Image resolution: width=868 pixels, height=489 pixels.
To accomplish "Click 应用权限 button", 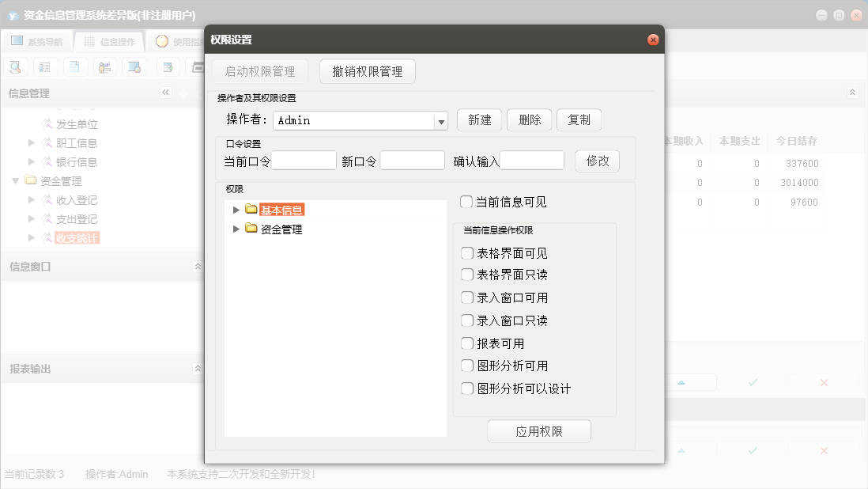I will 539,431.
